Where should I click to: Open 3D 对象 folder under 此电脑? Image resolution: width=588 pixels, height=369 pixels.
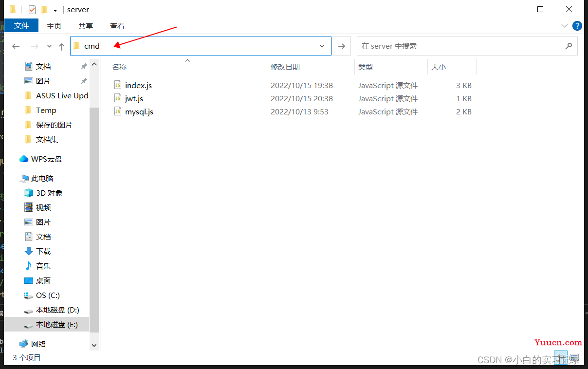pyautogui.click(x=49, y=193)
